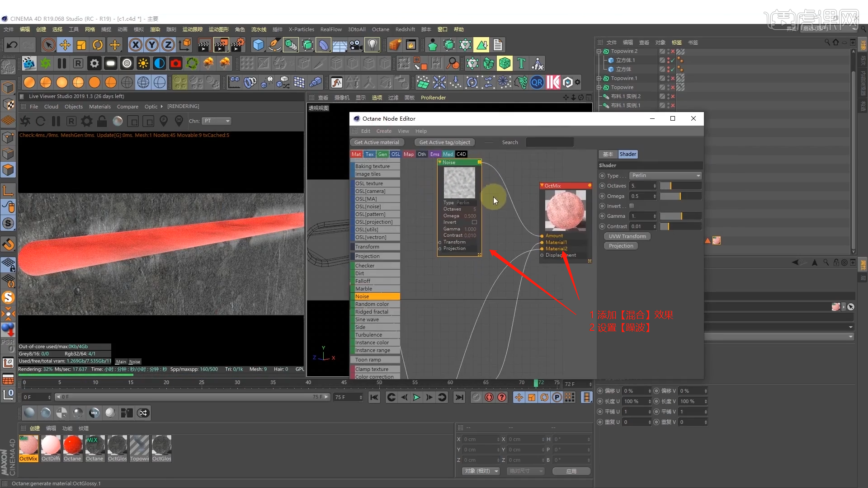Select the Scale tool icon
The height and width of the screenshot is (488, 868).
(81, 45)
